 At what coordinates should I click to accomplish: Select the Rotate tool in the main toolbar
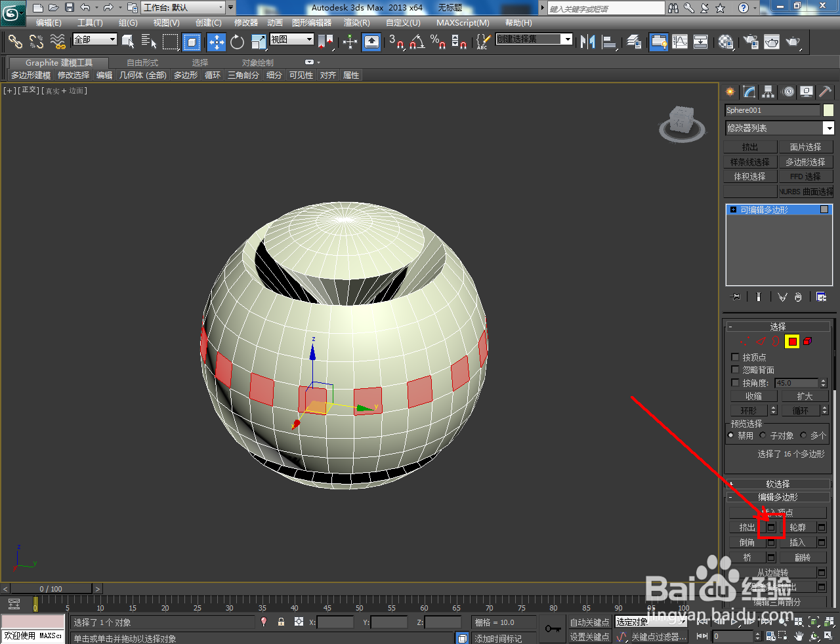(x=237, y=42)
